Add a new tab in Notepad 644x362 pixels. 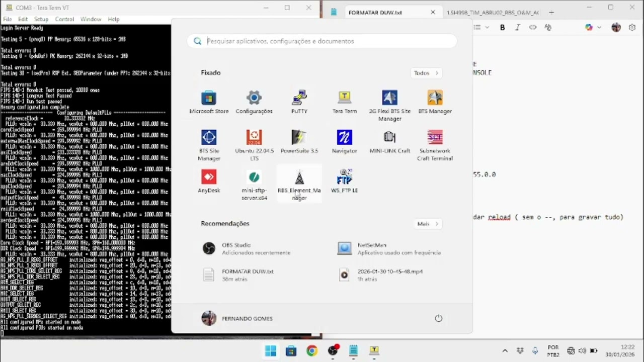point(551,12)
